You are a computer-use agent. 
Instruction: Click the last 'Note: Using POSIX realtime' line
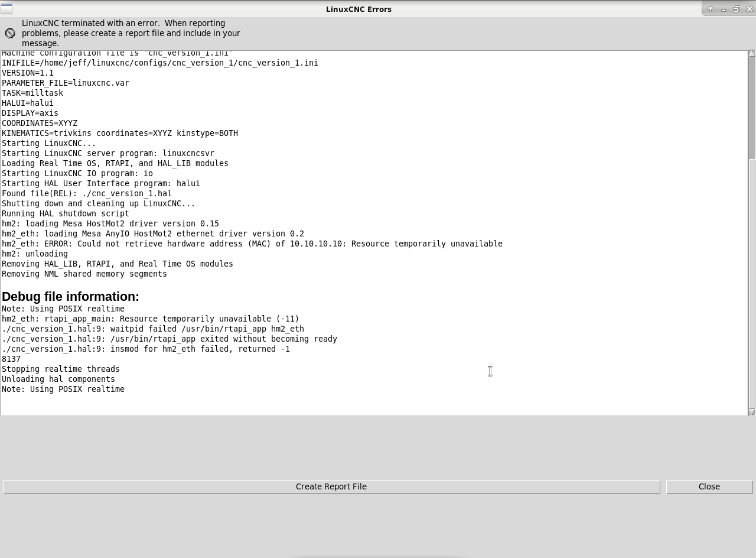(63, 389)
